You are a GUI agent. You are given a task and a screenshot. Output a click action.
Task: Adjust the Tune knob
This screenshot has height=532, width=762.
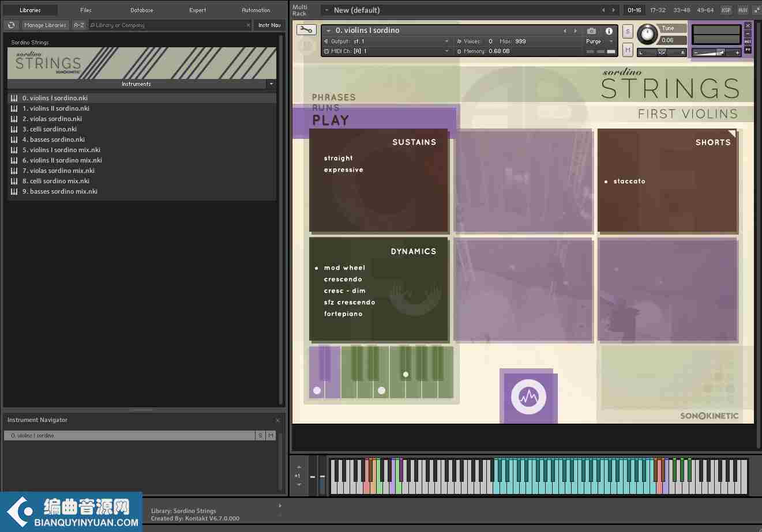(647, 35)
